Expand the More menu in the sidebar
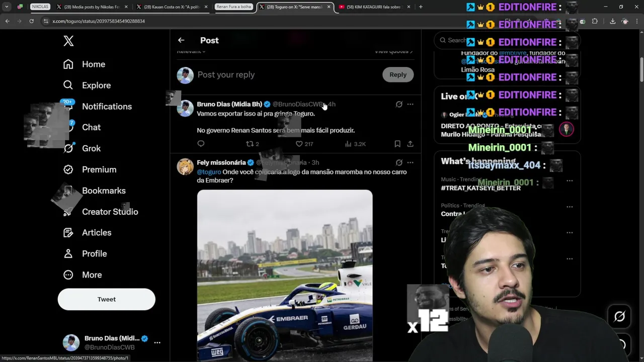The height and width of the screenshot is (362, 644). (82, 275)
